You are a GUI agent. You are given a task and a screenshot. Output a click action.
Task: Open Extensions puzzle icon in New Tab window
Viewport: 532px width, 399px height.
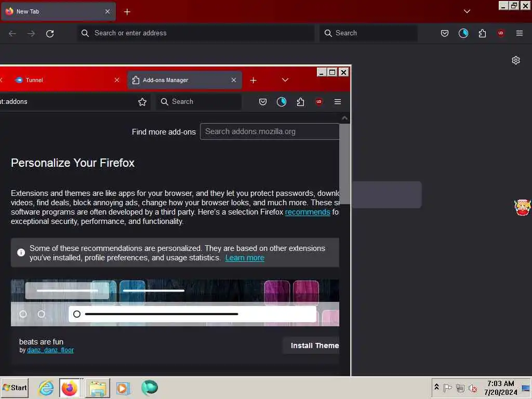tap(482, 33)
